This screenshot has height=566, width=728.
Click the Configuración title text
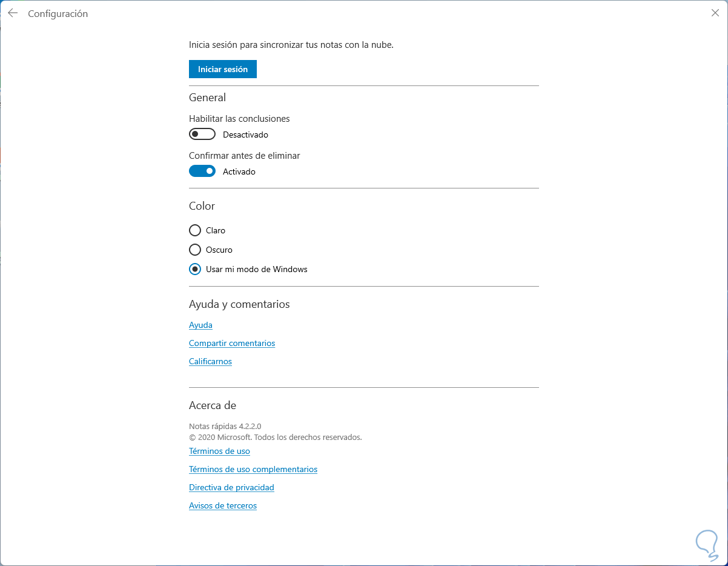[58, 13]
